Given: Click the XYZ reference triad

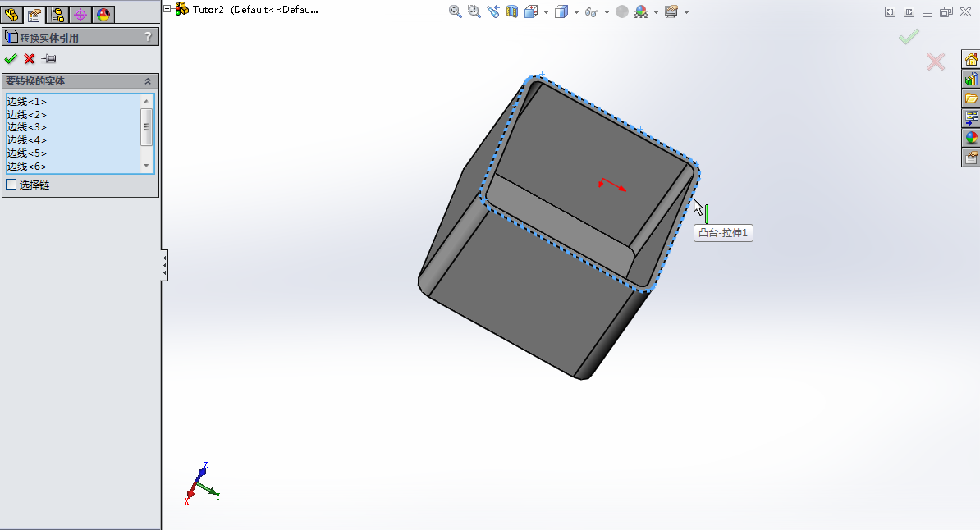Looking at the screenshot, I should 202,483.
